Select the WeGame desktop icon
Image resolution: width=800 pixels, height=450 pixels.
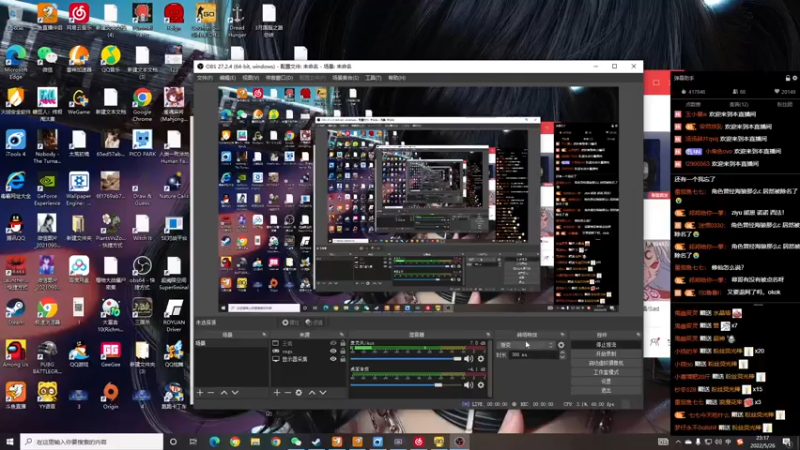pyautogui.click(x=79, y=102)
